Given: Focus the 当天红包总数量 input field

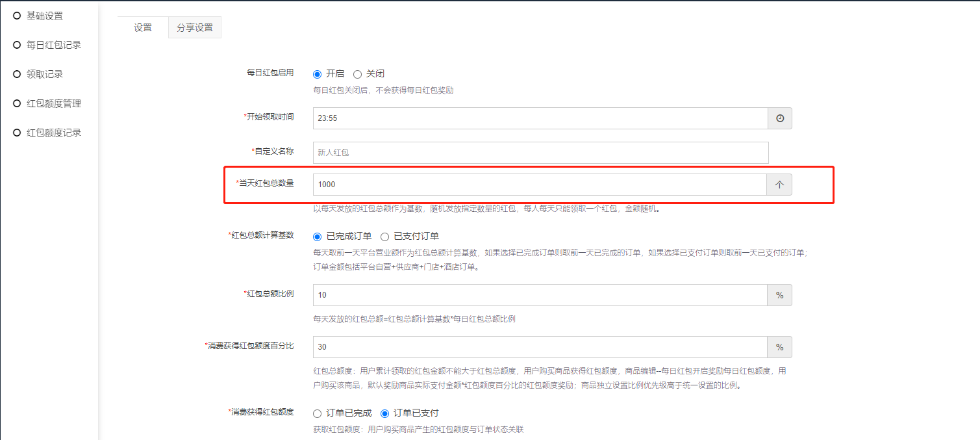Looking at the screenshot, I should click(x=540, y=185).
